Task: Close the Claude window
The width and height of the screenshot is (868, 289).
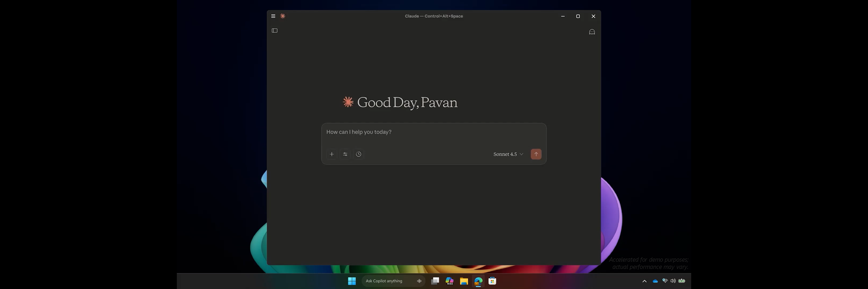Action: (593, 16)
